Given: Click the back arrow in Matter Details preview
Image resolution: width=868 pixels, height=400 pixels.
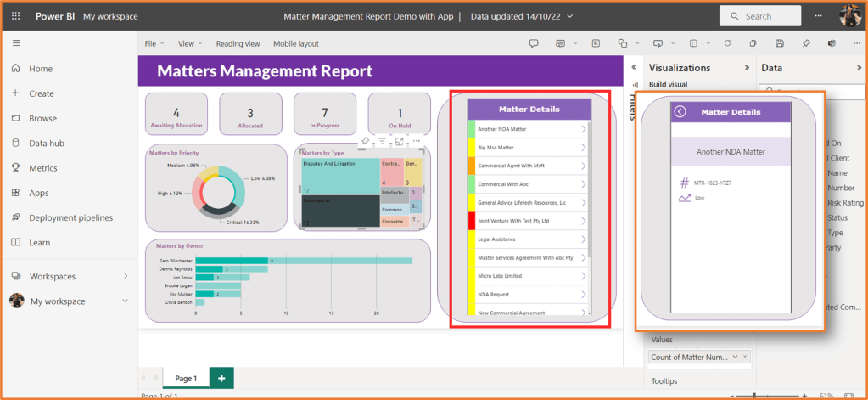Looking at the screenshot, I should 680,111.
